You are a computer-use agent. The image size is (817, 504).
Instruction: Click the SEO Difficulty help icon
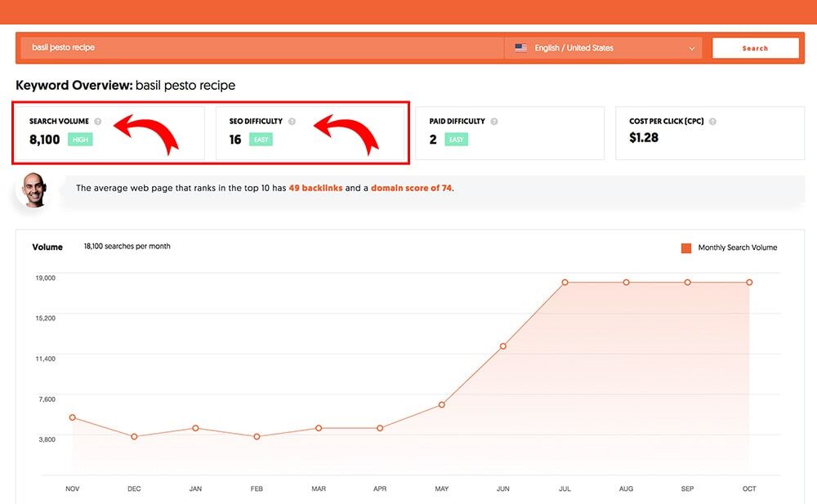[292, 122]
